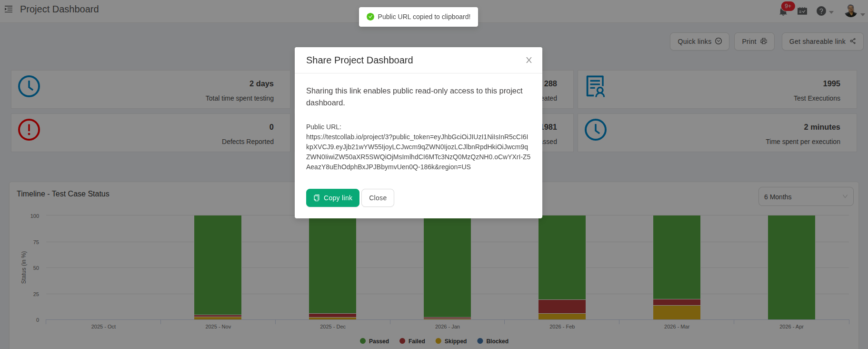Open the 6 Months range dropdown
Viewport: 868px width, 349px height.
[x=806, y=197]
